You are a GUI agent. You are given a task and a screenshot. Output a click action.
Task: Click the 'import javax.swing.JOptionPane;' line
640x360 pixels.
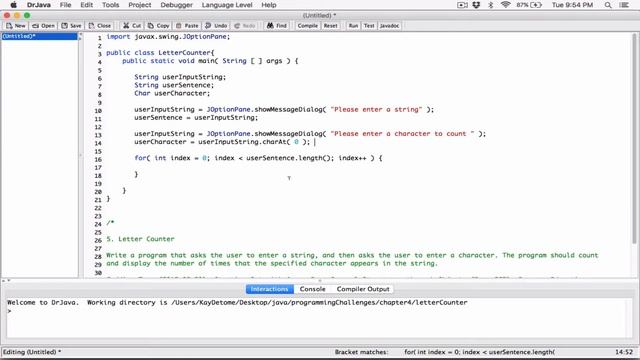[168, 36]
